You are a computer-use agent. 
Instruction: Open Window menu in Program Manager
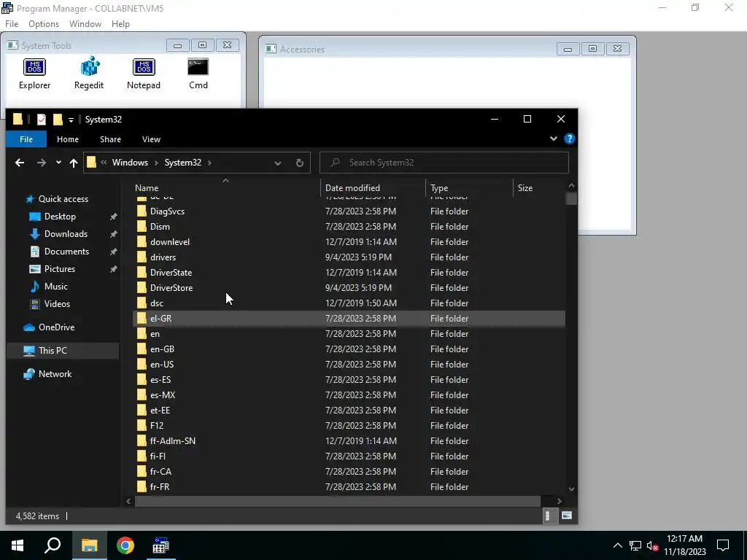pyautogui.click(x=85, y=24)
